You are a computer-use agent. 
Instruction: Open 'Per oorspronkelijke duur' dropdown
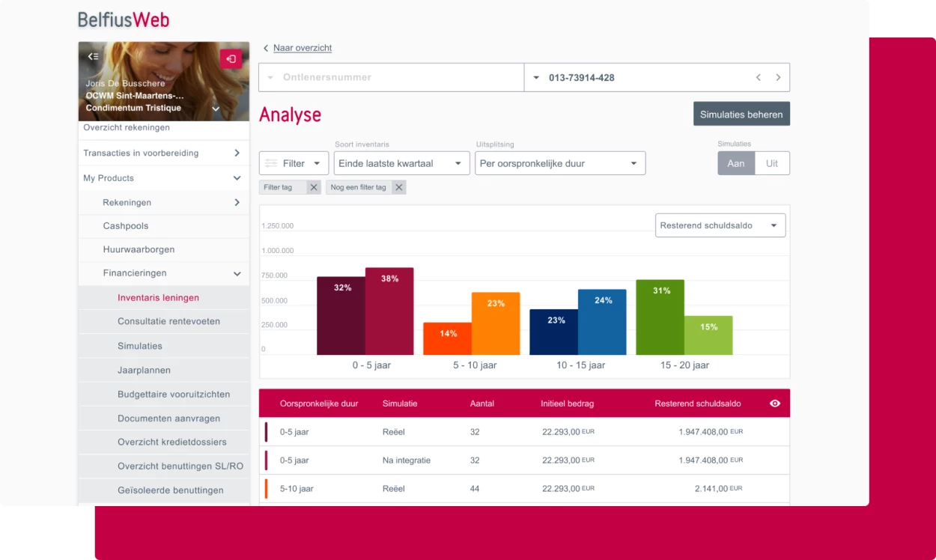[x=559, y=163]
